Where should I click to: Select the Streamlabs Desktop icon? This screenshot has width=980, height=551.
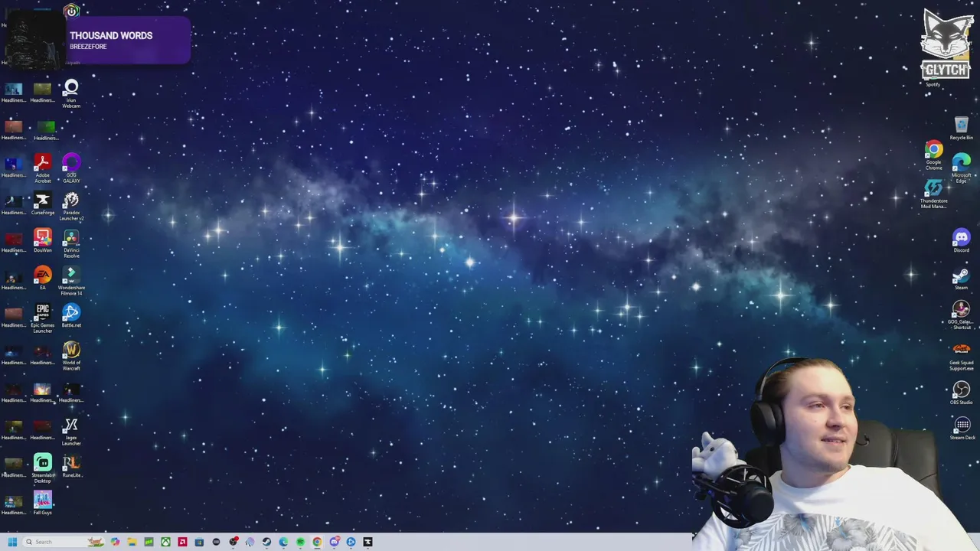43,469
